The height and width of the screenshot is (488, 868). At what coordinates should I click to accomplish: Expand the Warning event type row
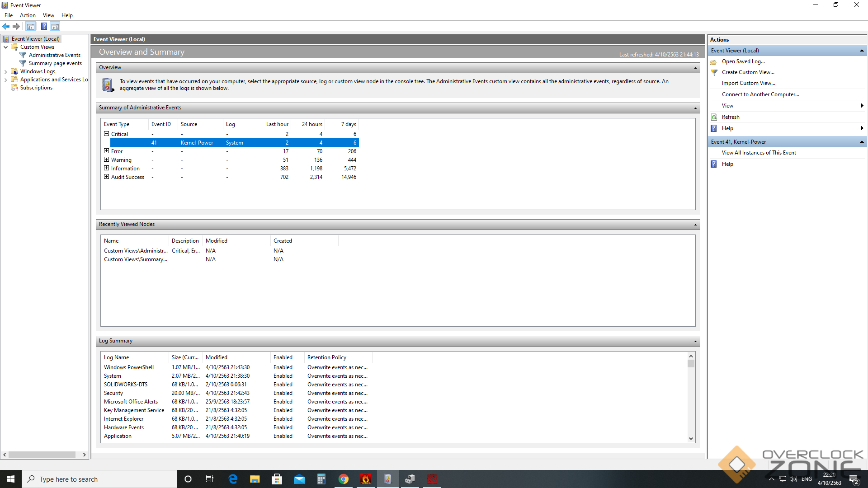pos(107,160)
